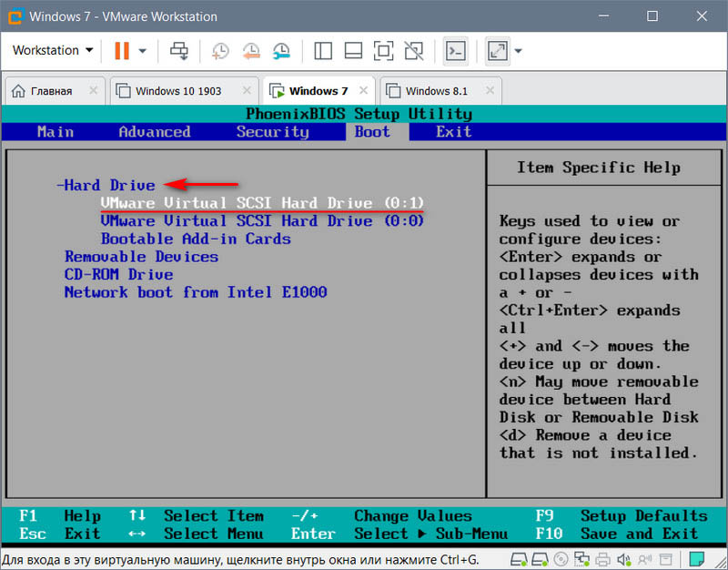This screenshot has width=728, height=570.
Task: Click Send Ctrl+Alt+Del toolbar icon
Action: click(178, 50)
